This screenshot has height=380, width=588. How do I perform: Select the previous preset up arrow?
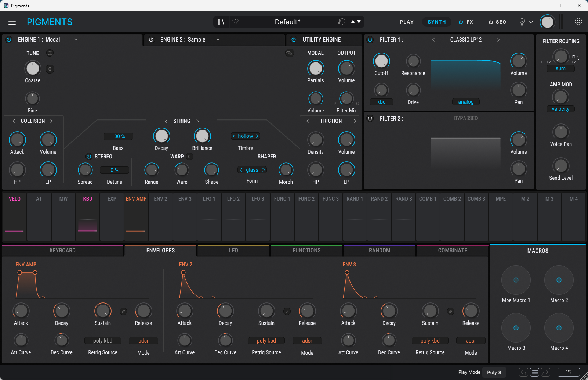point(353,22)
